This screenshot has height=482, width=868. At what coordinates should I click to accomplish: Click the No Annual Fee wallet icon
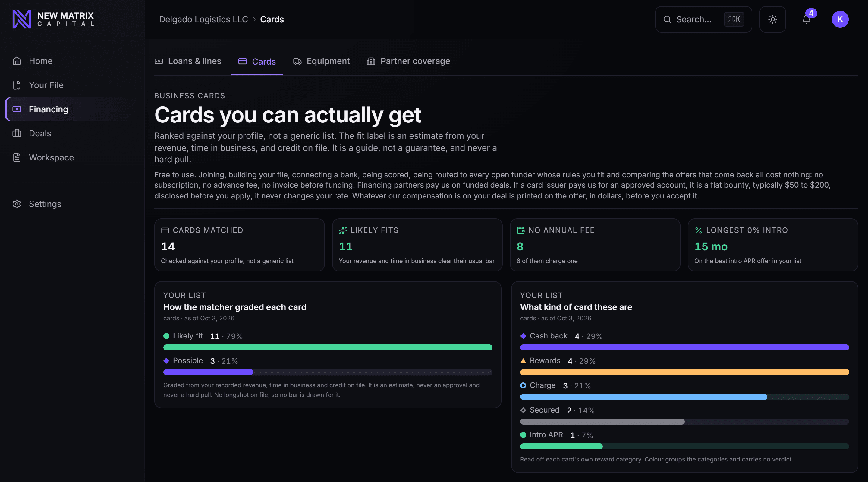click(x=520, y=230)
